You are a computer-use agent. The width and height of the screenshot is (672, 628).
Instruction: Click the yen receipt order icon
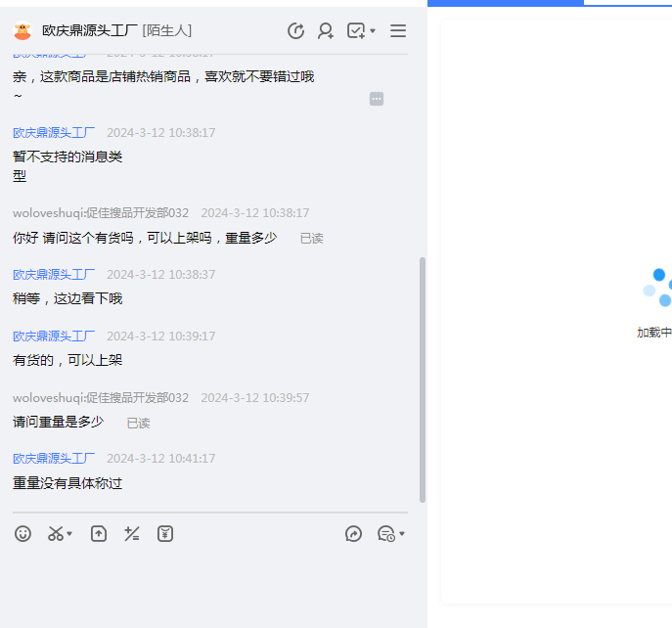(x=165, y=534)
